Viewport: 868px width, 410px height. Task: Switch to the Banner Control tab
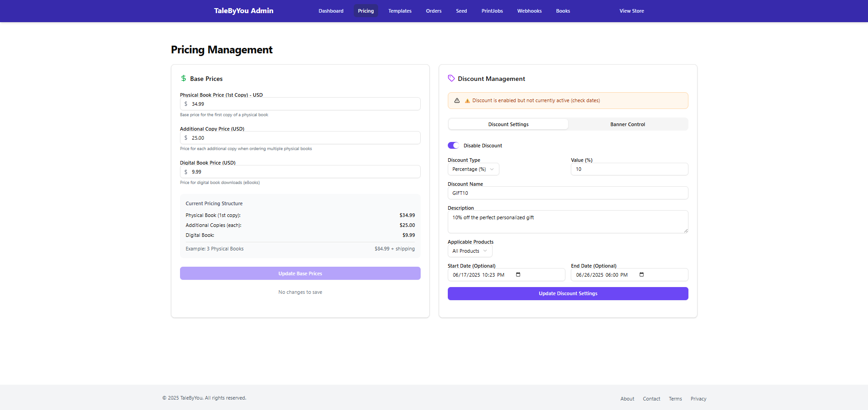click(x=627, y=124)
